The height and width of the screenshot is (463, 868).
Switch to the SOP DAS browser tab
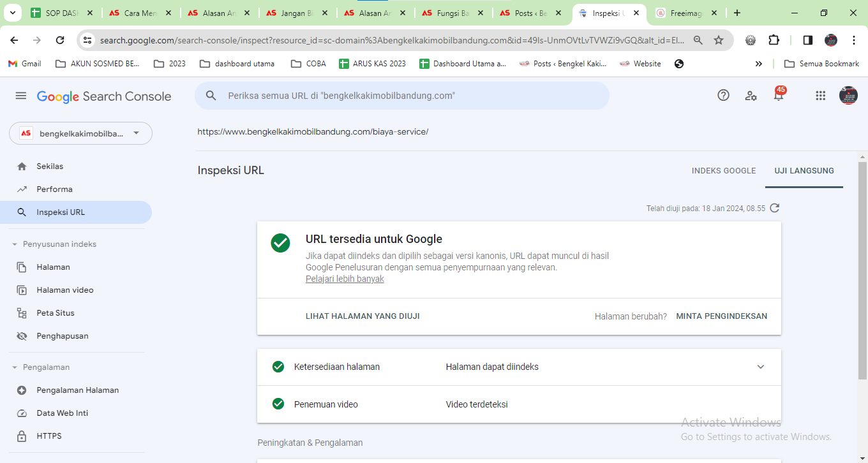[63, 13]
